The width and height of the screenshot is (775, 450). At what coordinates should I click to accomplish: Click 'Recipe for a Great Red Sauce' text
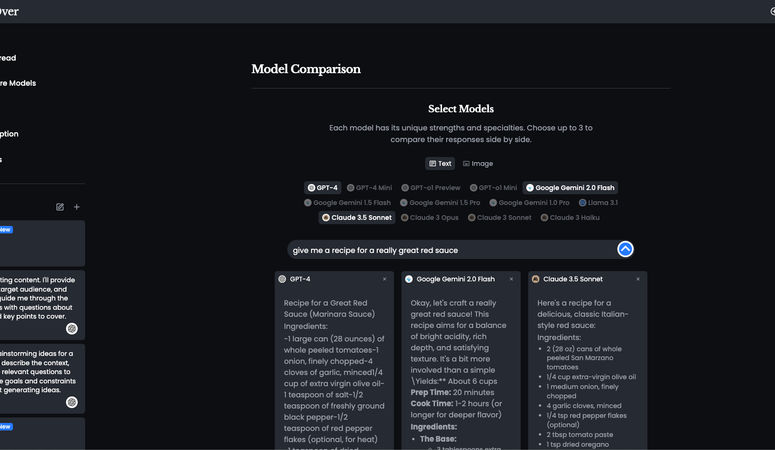[329, 309]
